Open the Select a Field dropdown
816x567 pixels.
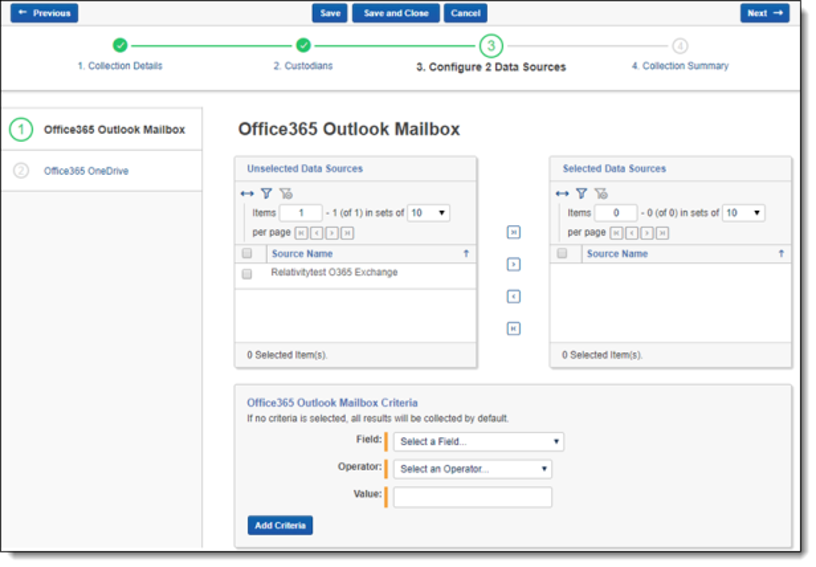pos(479,442)
